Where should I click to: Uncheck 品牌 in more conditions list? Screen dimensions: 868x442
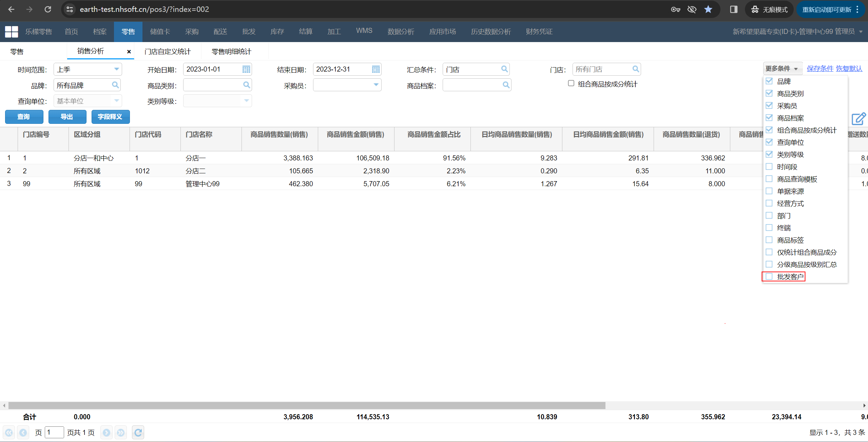[x=769, y=81]
